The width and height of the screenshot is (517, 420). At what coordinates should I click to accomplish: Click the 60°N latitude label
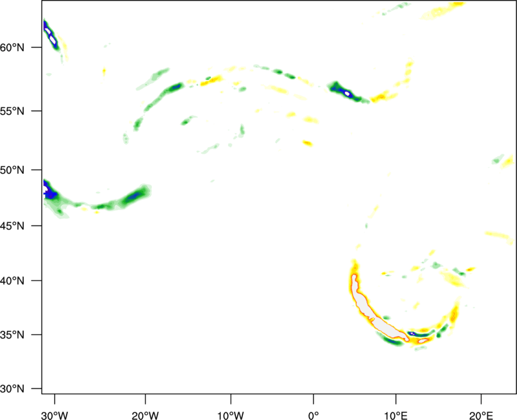coord(12,48)
